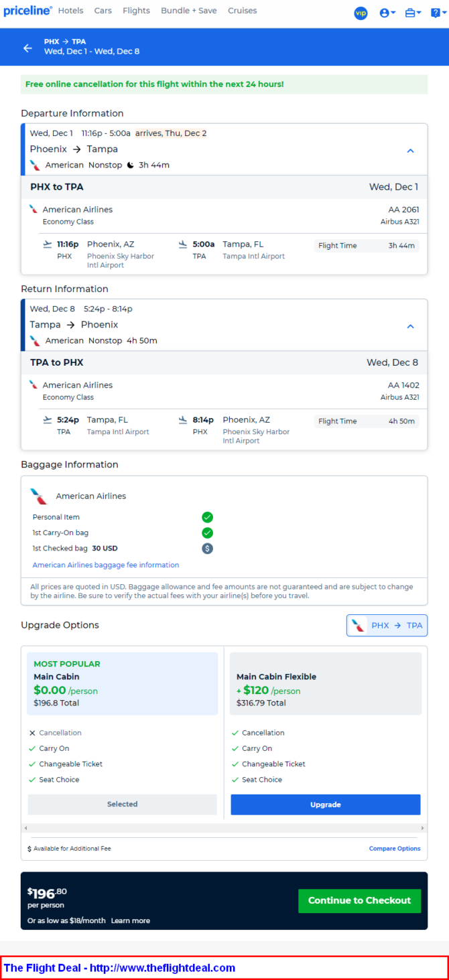Click green checkmark beside 1st Carry-On bag
The width and height of the screenshot is (449, 980).
click(x=208, y=533)
